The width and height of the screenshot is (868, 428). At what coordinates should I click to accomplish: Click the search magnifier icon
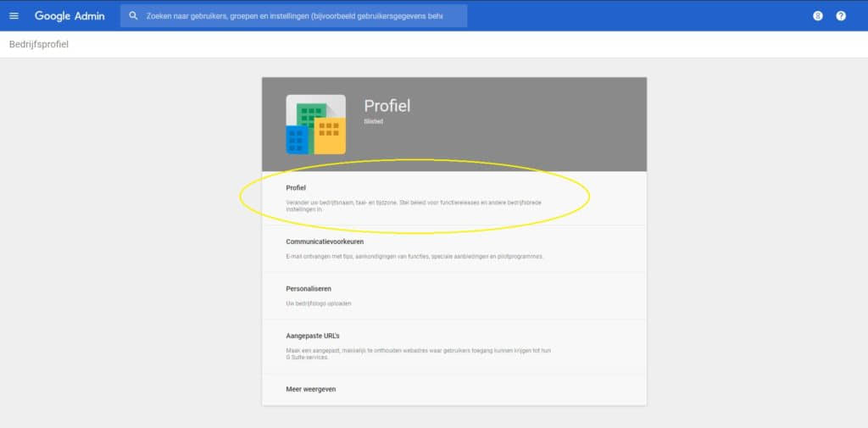tap(133, 16)
